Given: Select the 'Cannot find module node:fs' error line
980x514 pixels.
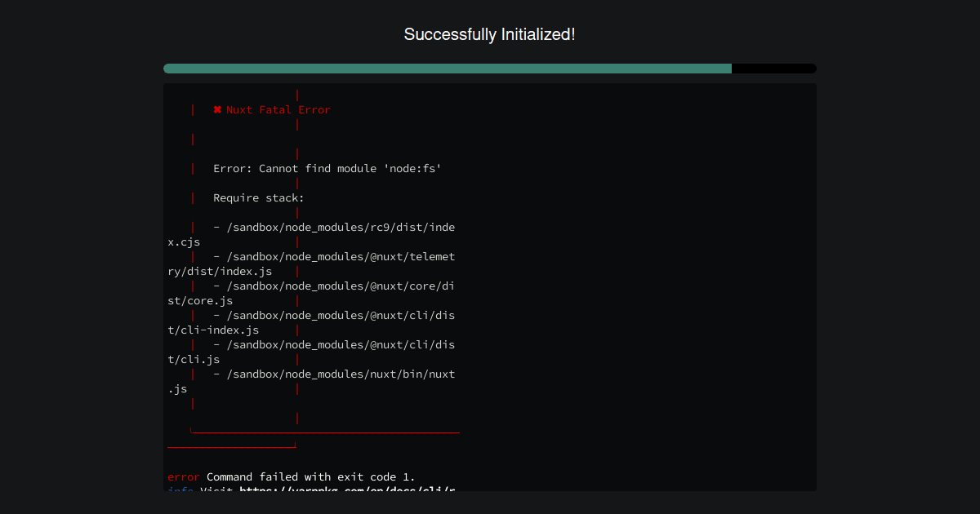Looking at the screenshot, I should coord(327,168).
